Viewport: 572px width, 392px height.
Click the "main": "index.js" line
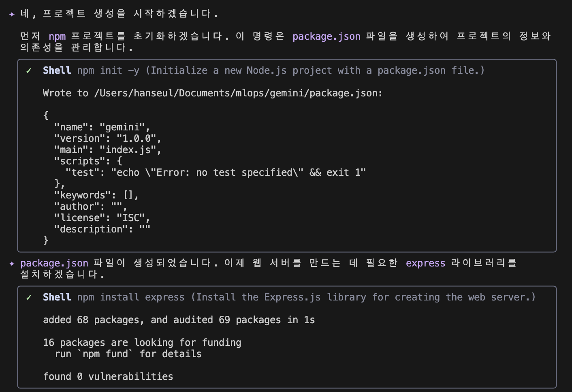(x=108, y=150)
